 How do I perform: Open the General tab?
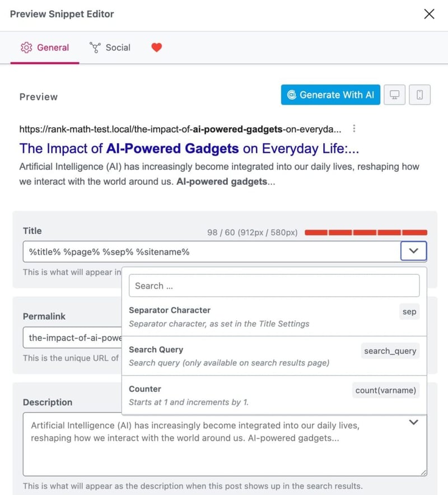(x=45, y=48)
